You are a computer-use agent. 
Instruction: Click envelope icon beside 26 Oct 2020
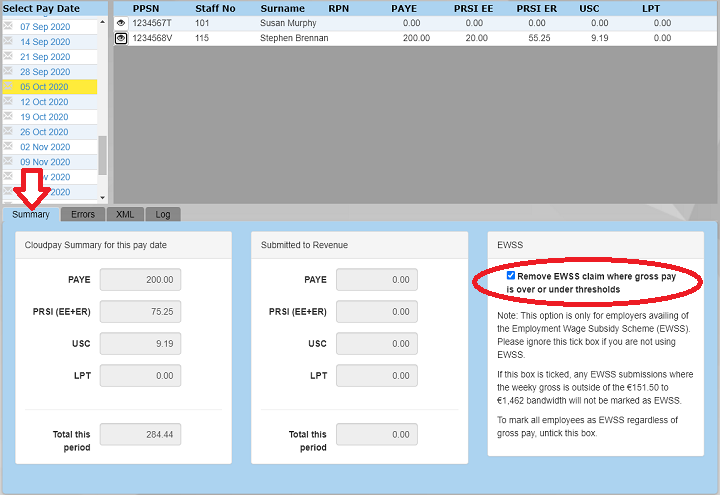[8, 132]
